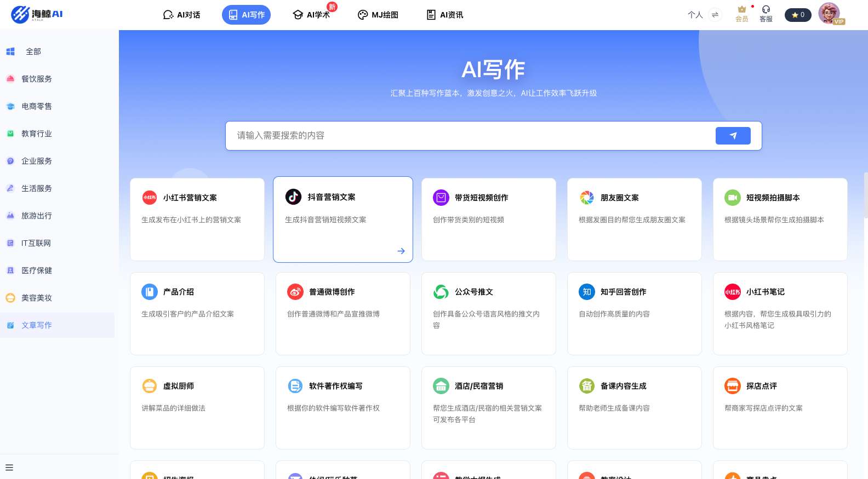Click the page vertical scrollbar
This screenshot has height=479, width=868.
866,195
